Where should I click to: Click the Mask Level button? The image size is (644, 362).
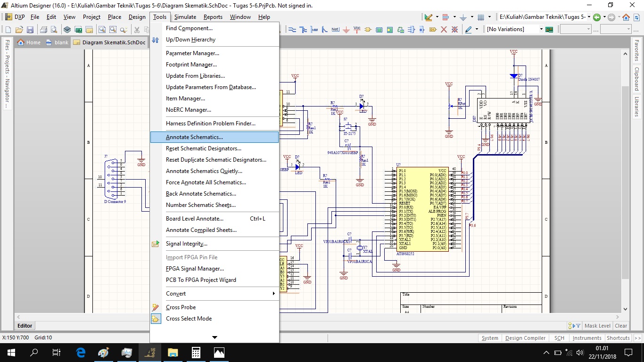pos(597,326)
